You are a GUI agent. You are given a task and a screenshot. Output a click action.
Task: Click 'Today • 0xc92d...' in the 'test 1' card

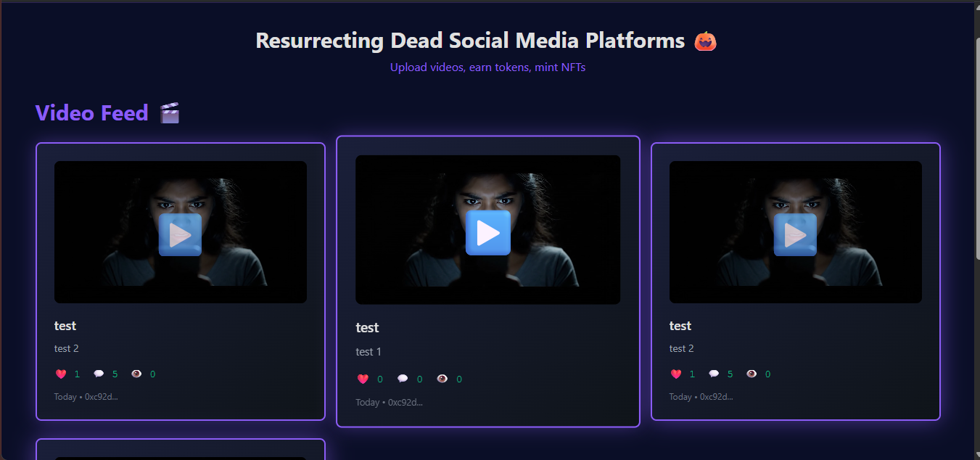[389, 403]
